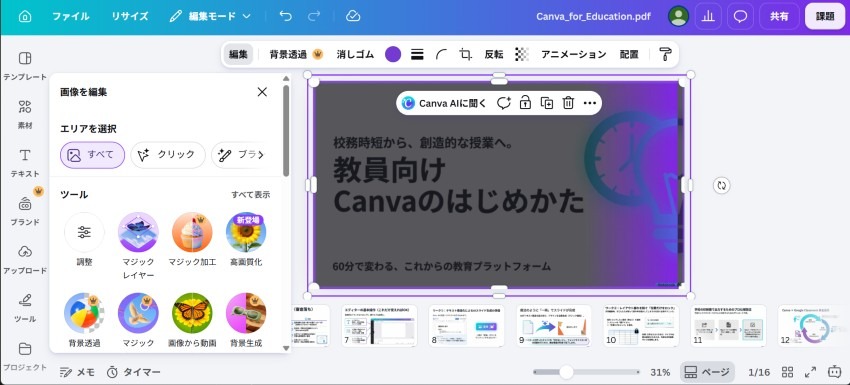
Task: Open the ファイル menu
Action: pos(70,16)
